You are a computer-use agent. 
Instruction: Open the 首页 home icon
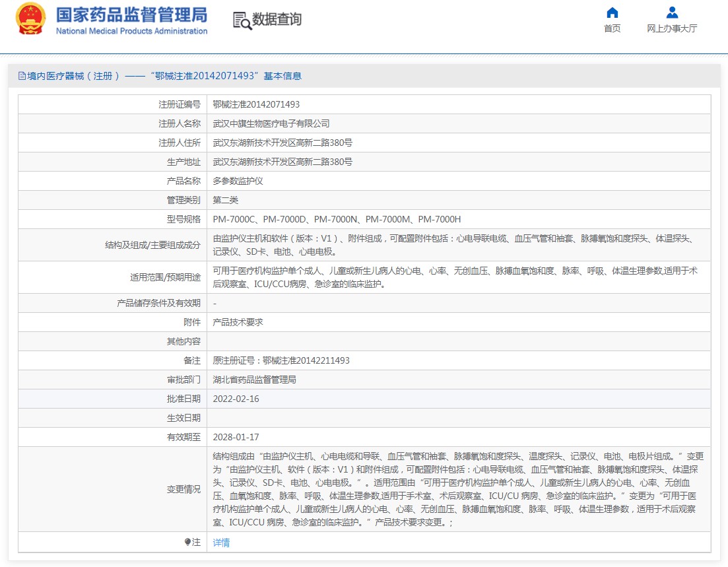pyautogui.click(x=612, y=13)
